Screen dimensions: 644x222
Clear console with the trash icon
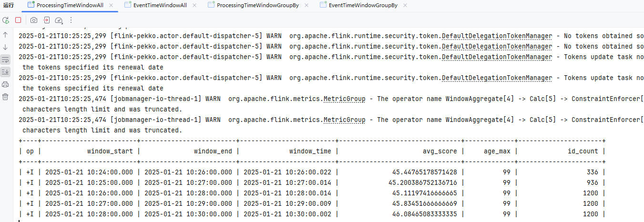(x=5, y=97)
